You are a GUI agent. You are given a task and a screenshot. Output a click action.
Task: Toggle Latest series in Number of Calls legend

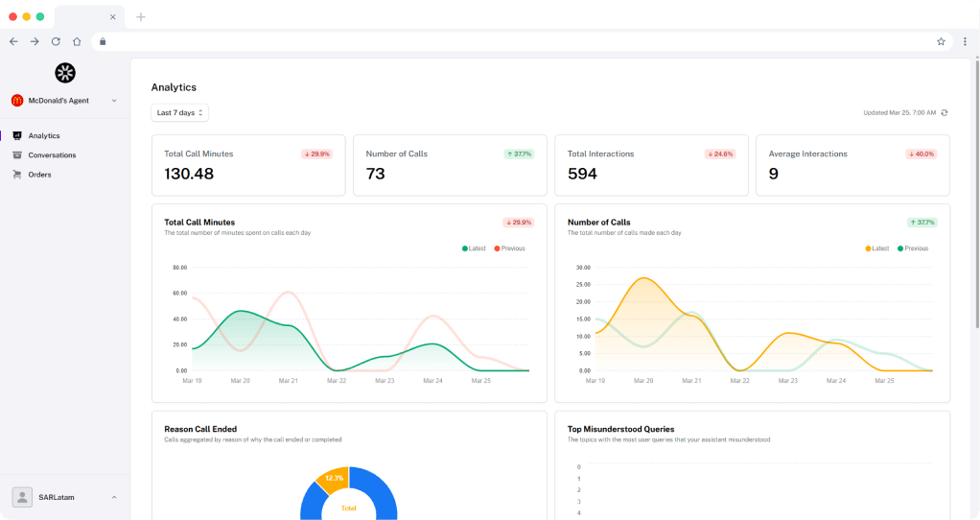(x=876, y=248)
